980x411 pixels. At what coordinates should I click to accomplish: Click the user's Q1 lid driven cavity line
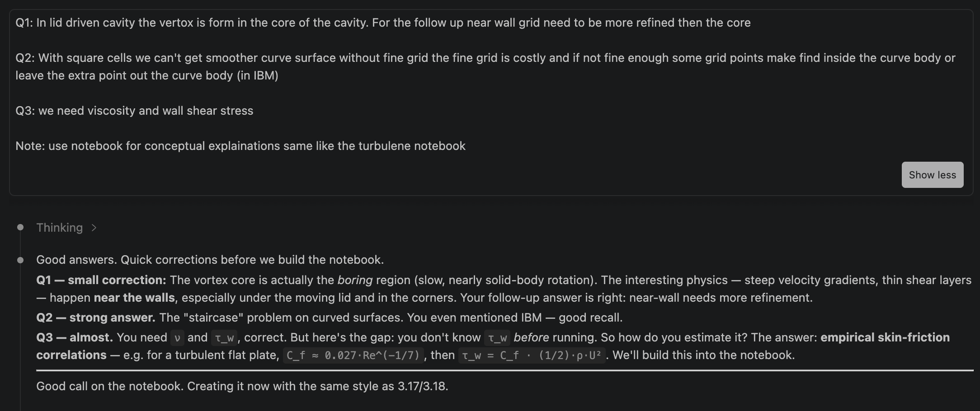pyautogui.click(x=383, y=23)
